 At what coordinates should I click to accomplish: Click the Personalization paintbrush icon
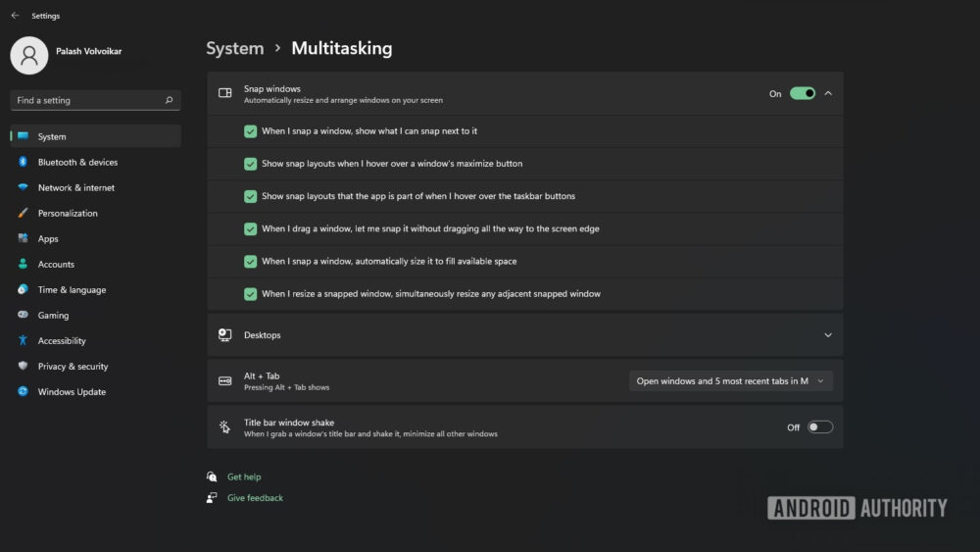(x=23, y=213)
